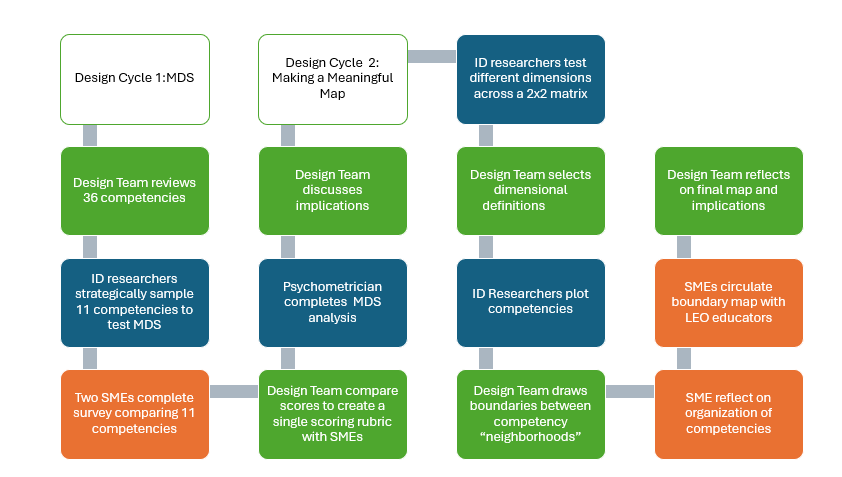The image size is (842, 477).
Task: Select 'Design Team compare scores' green box
Action: click(333, 414)
